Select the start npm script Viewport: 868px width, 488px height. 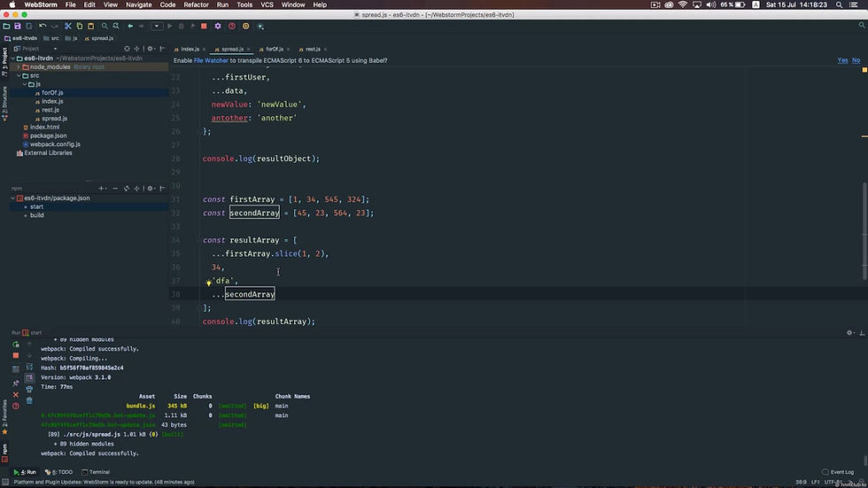(x=36, y=206)
